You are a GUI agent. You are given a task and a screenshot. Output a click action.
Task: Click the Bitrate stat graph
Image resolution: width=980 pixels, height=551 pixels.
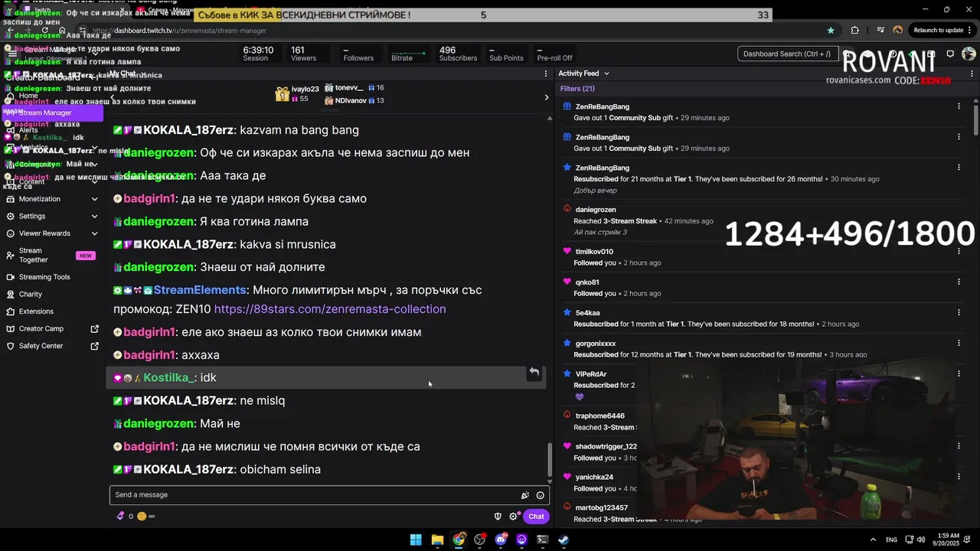(x=407, y=54)
